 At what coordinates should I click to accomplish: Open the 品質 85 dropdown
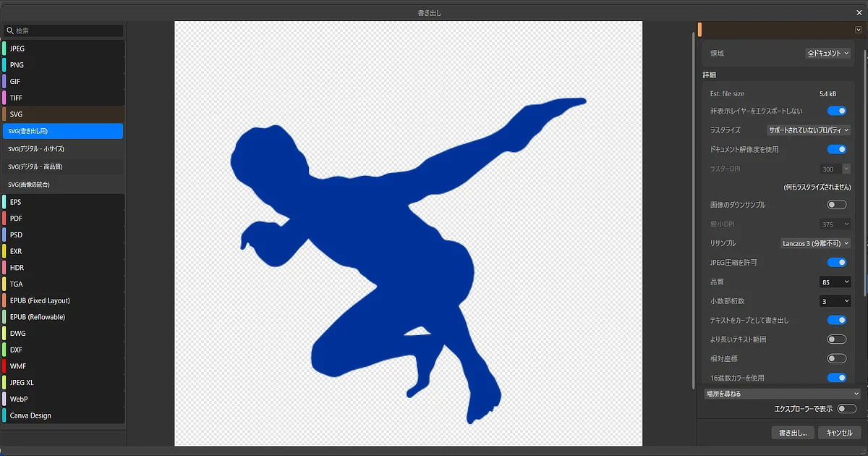[835, 282]
